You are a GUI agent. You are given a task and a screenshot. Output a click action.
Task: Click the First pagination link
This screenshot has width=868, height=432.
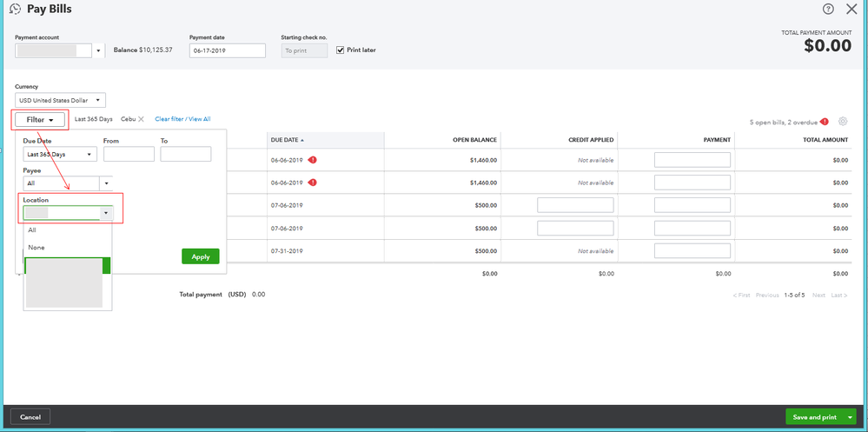pos(741,296)
